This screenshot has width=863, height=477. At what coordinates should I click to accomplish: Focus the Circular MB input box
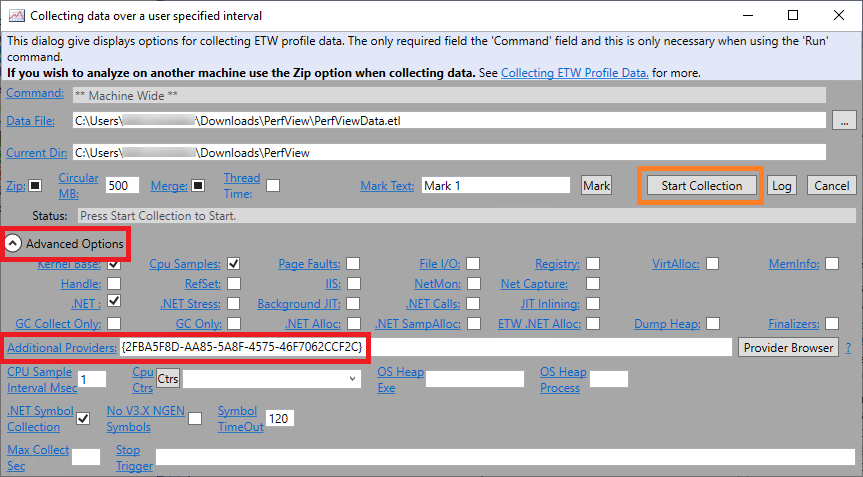click(x=123, y=185)
